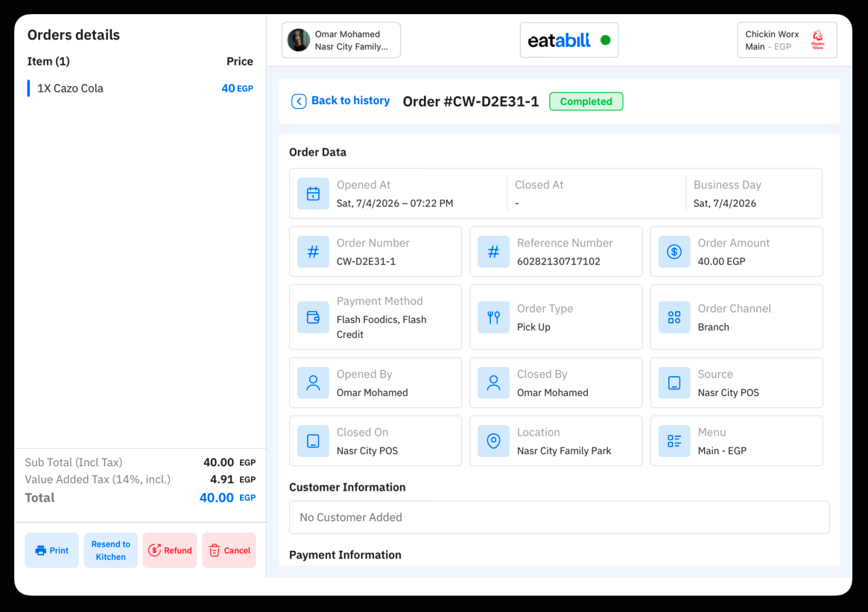Click the wallet icon for Payment Method
This screenshot has width=868, height=612.
pos(313,317)
